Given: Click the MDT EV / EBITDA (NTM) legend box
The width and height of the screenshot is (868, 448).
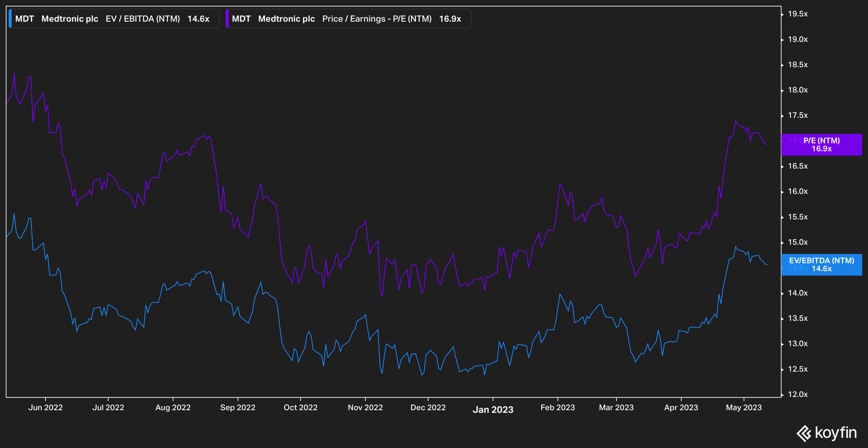Looking at the screenshot, I should (114, 19).
